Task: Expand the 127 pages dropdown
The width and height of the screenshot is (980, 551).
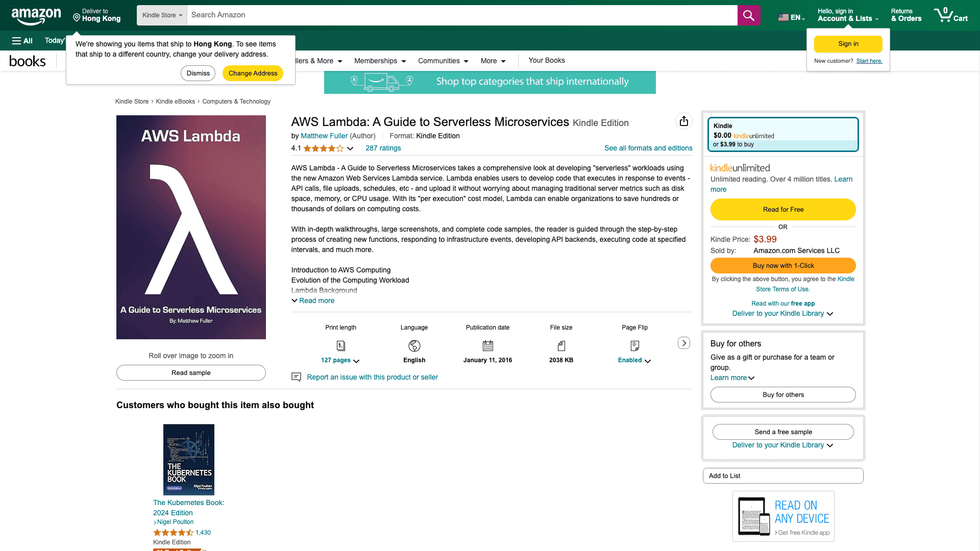Action: [340, 360]
